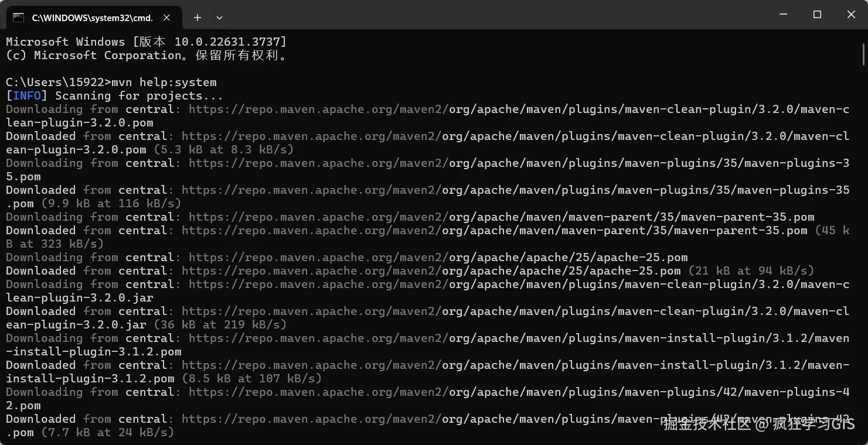Open the Downloading maven-parent-35.pom URL
Image resolution: width=868 pixels, height=445 pixels.
(x=501, y=217)
